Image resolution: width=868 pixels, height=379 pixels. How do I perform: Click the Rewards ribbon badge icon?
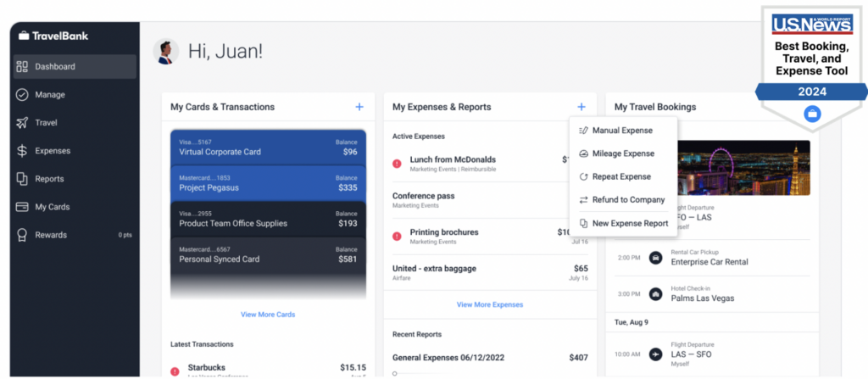22,235
